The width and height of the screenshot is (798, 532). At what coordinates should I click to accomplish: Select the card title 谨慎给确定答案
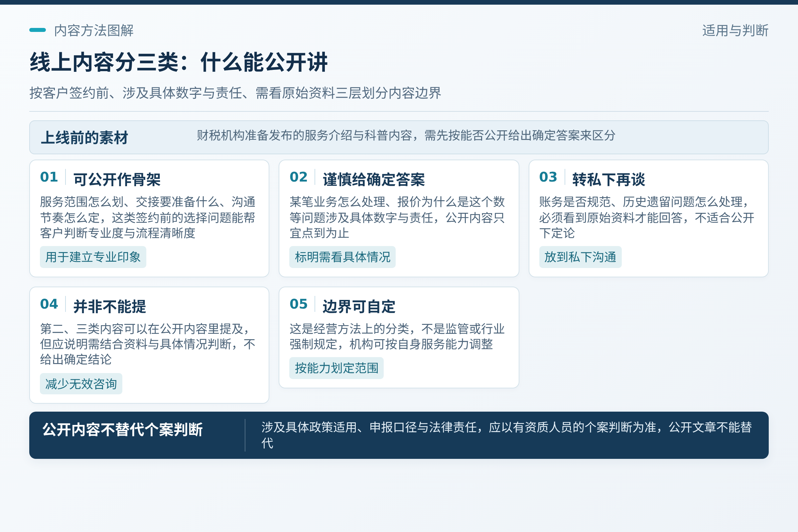(x=374, y=180)
